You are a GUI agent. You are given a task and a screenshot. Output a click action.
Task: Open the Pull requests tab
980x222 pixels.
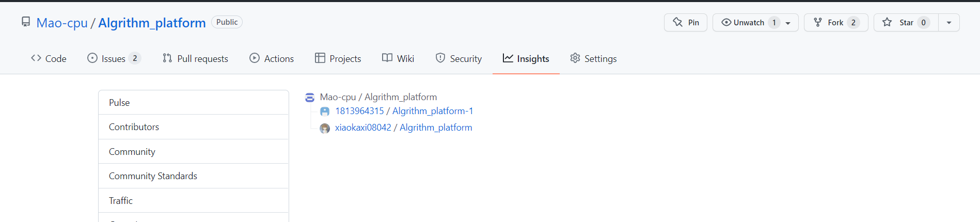pyautogui.click(x=195, y=58)
